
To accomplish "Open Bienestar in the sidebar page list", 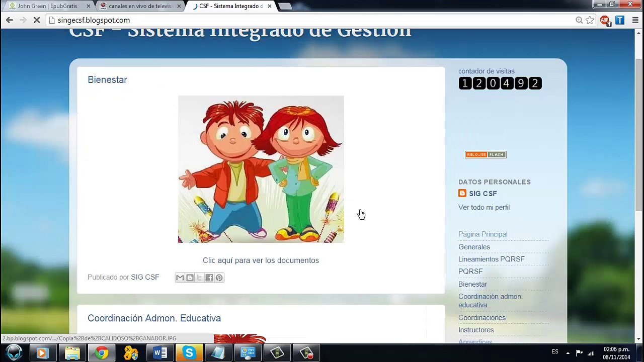I will (472, 284).
